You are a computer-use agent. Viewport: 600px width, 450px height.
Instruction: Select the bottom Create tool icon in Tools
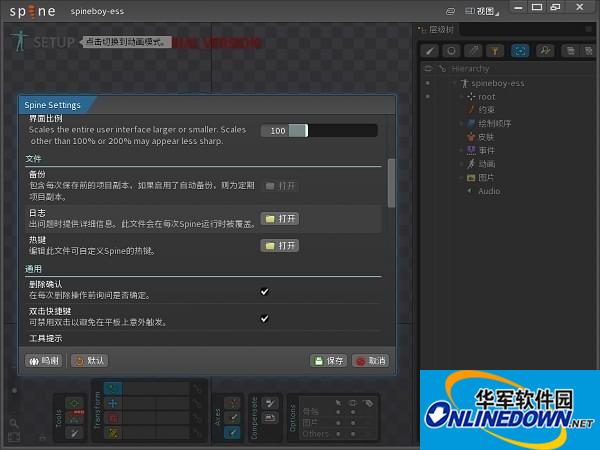click(x=74, y=433)
